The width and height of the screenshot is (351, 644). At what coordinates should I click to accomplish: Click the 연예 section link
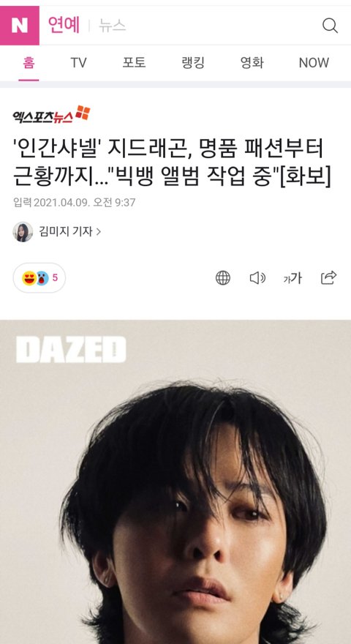pyautogui.click(x=64, y=26)
